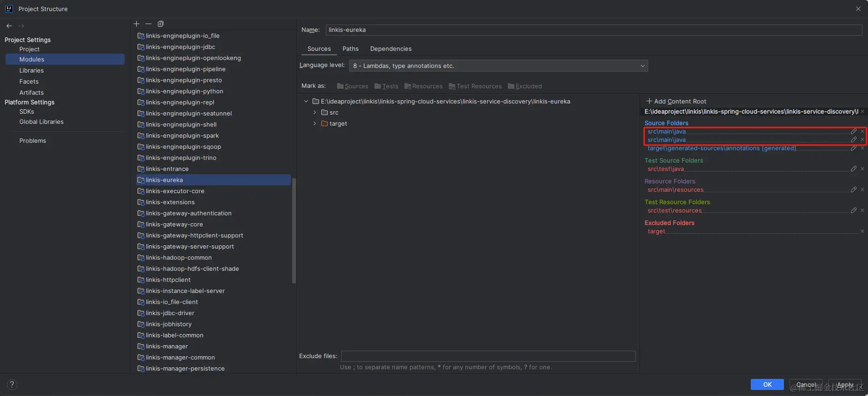Select module linkis-eureka
Image resolution: width=868 pixels, height=396 pixels.
(214, 180)
